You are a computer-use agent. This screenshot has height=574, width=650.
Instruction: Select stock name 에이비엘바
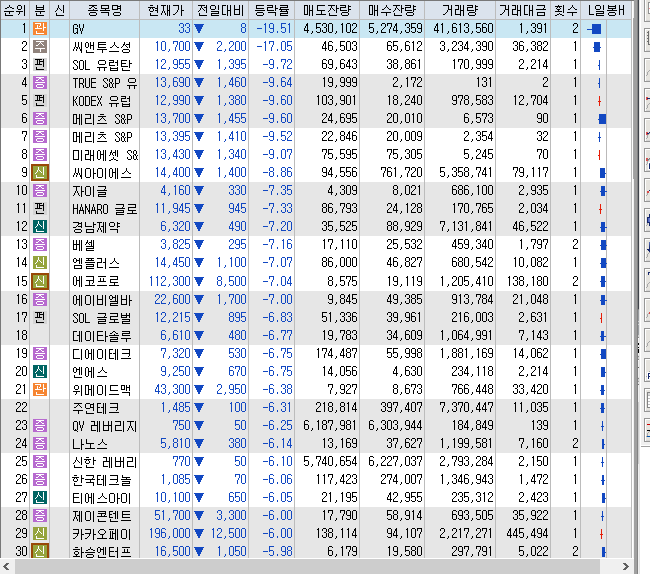click(102, 300)
